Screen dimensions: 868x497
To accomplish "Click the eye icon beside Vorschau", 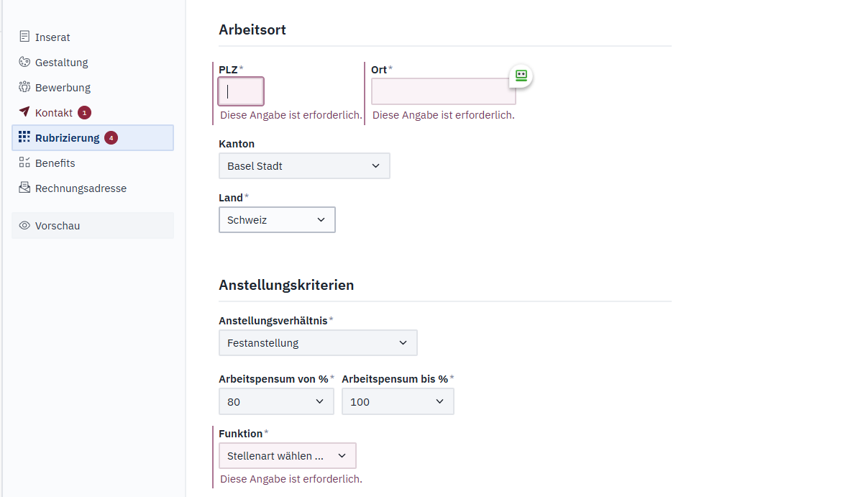I will (x=24, y=225).
